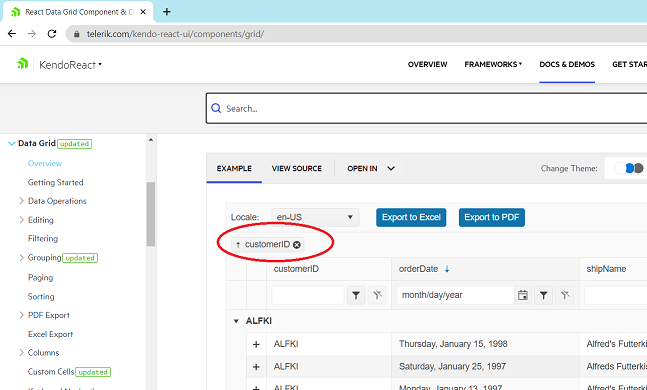Close the React Data Grid tab
Image resolution: width=647 pixels, height=390 pixels.
click(x=143, y=12)
